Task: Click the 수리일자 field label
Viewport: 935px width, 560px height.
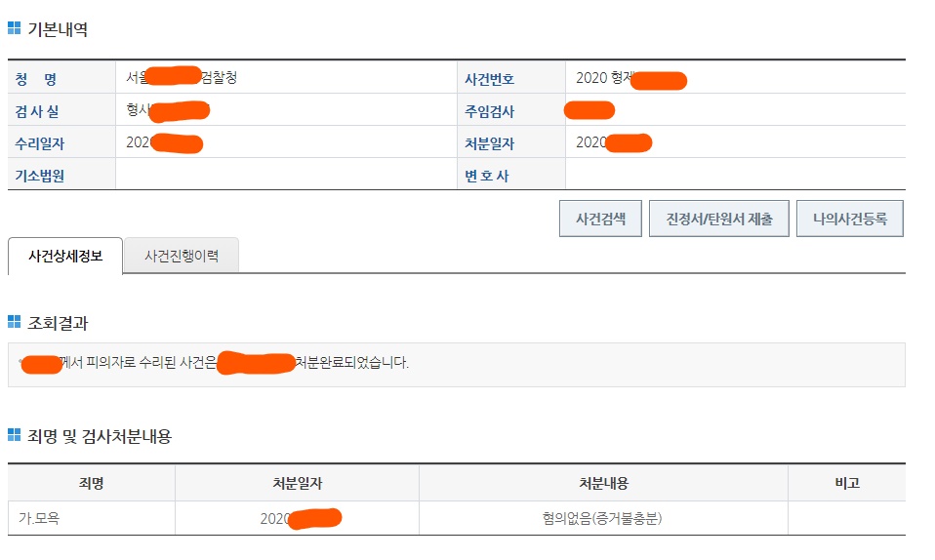Action: pos(39,143)
